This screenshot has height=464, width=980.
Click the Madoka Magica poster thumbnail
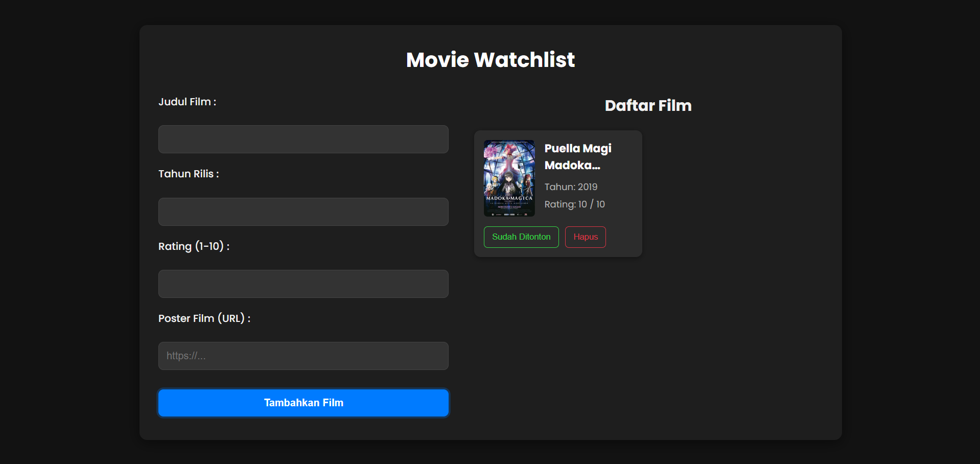point(509,178)
